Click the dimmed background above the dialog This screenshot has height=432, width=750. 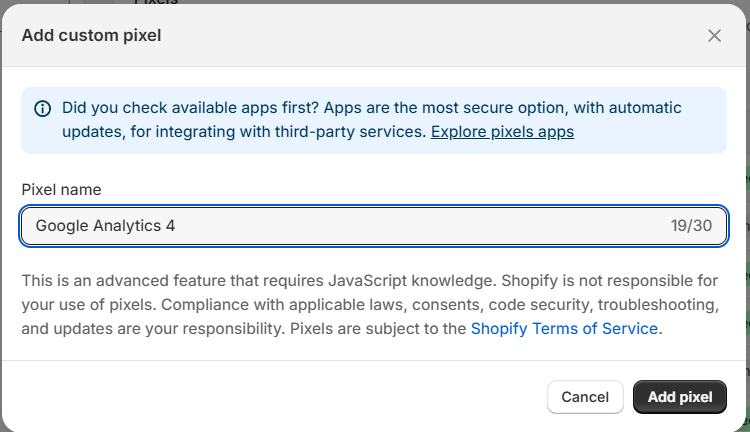point(400,2)
